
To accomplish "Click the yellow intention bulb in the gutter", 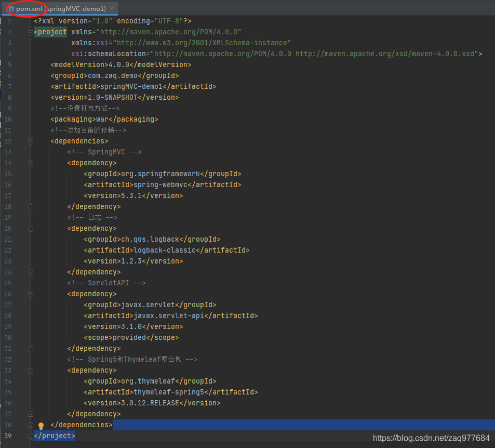I will pyautogui.click(x=41, y=426).
